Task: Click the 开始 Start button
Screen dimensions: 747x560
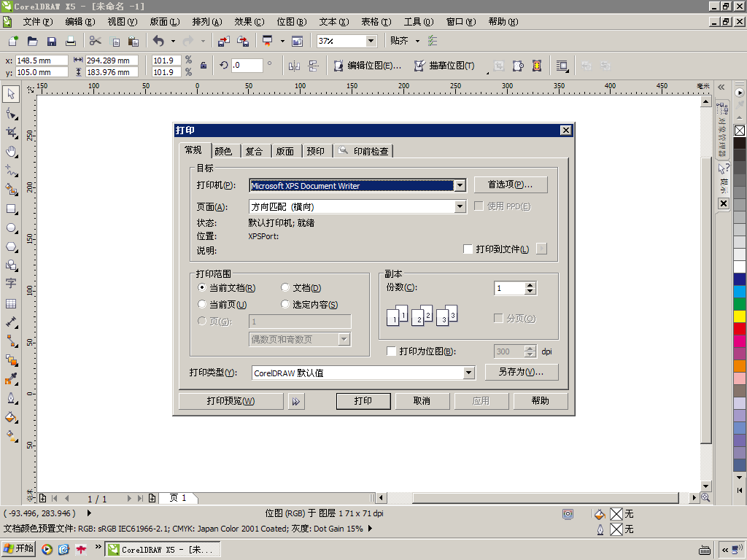Action: [19, 548]
